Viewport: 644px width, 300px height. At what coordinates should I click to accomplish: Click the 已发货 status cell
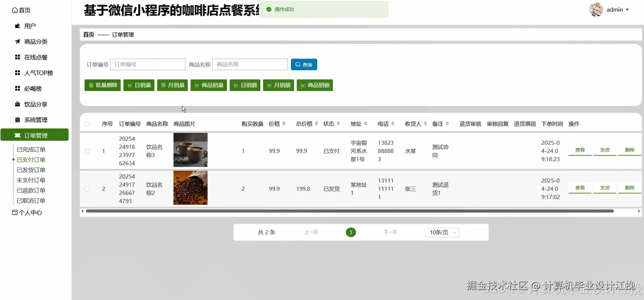[x=331, y=189]
